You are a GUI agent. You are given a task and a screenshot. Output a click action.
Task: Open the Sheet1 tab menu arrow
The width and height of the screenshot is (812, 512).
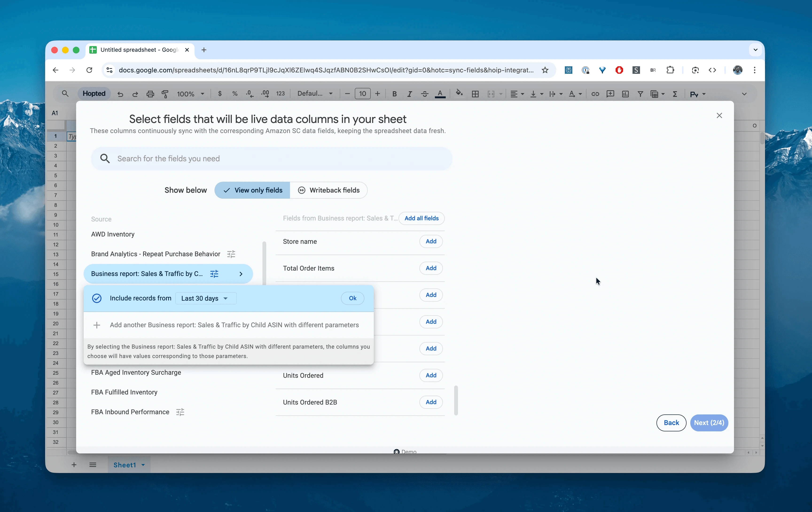click(x=143, y=465)
